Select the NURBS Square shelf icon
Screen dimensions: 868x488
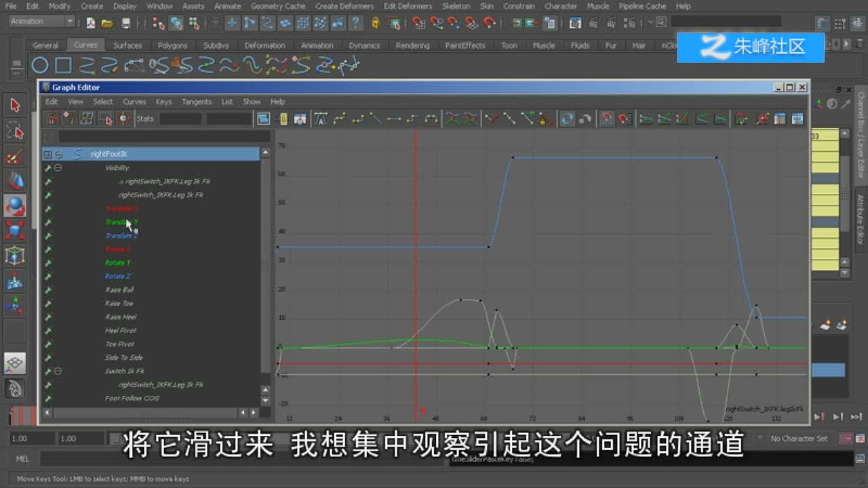(63, 66)
